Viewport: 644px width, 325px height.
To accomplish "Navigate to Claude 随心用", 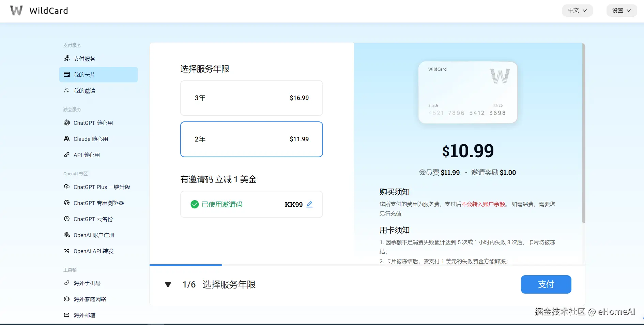I will (x=98, y=139).
